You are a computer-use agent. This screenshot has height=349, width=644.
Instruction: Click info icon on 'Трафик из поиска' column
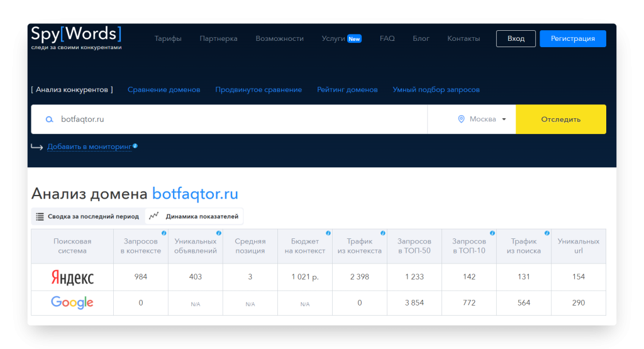(547, 233)
